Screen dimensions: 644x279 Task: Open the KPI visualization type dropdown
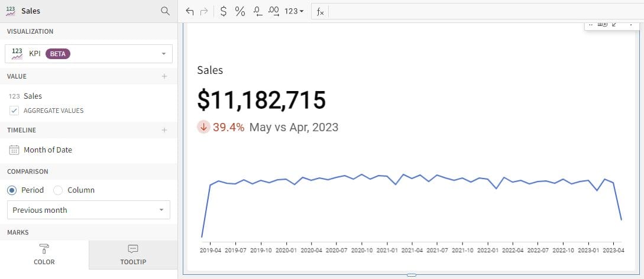(x=89, y=54)
